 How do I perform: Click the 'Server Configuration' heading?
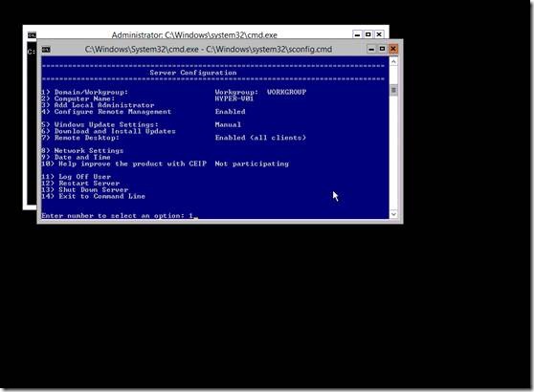tap(193, 73)
